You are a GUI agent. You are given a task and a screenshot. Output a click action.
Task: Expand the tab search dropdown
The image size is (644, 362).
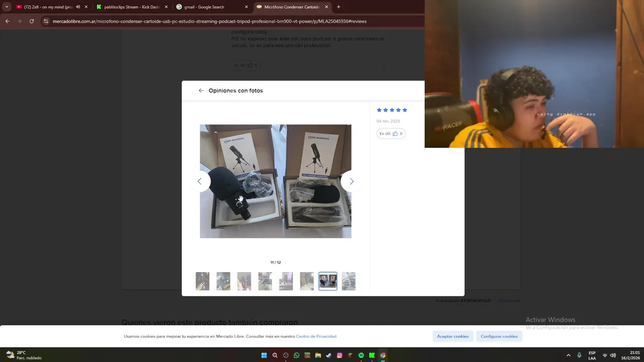pyautogui.click(x=7, y=7)
